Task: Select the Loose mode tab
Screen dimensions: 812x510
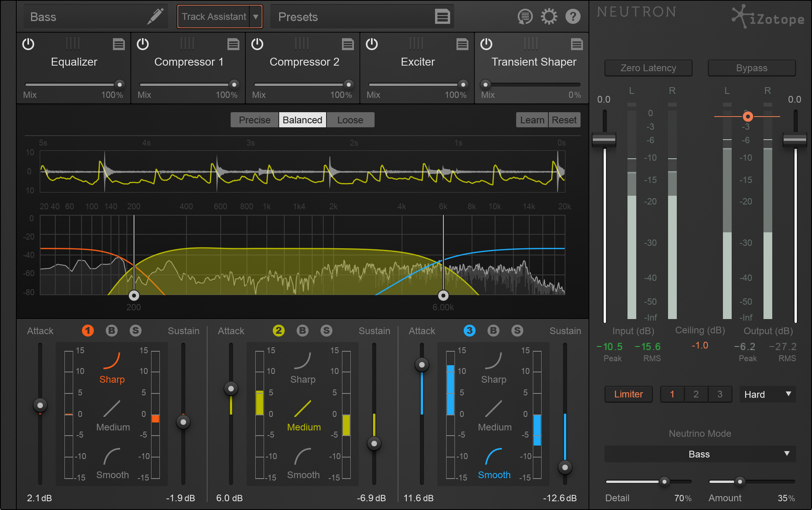Action: click(350, 120)
